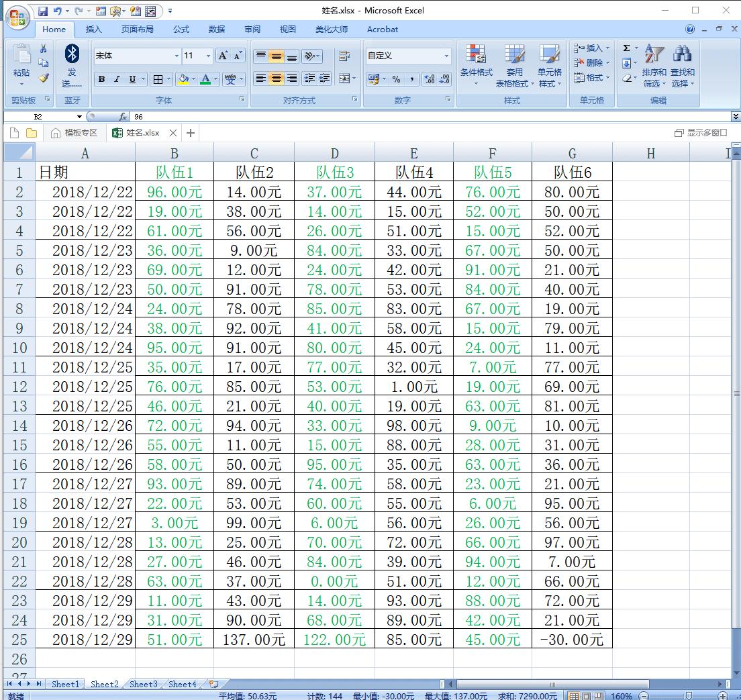The image size is (741, 700).
Task: Click the Save icon in quick access toolbar
Action: tap(43, 11)
